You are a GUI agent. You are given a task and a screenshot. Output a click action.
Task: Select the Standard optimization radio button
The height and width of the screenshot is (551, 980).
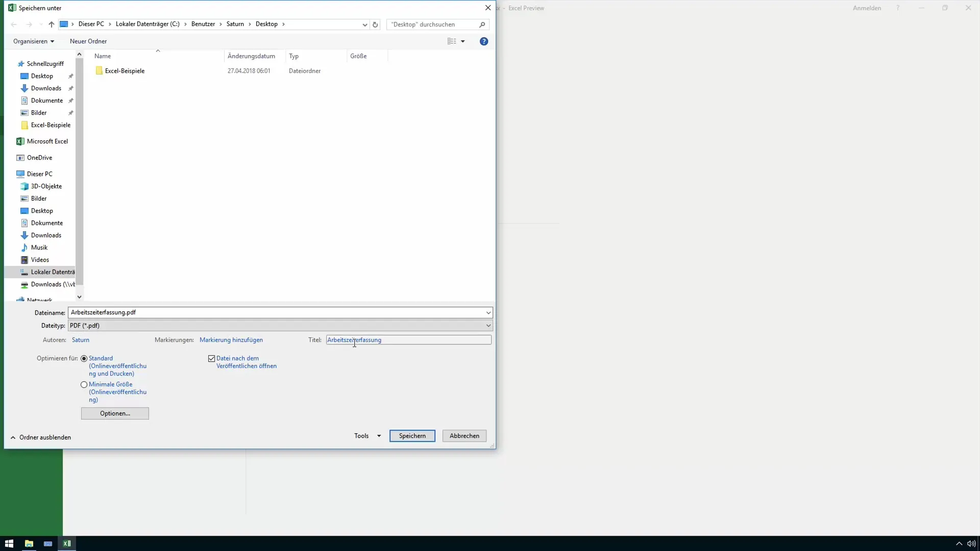84,359
